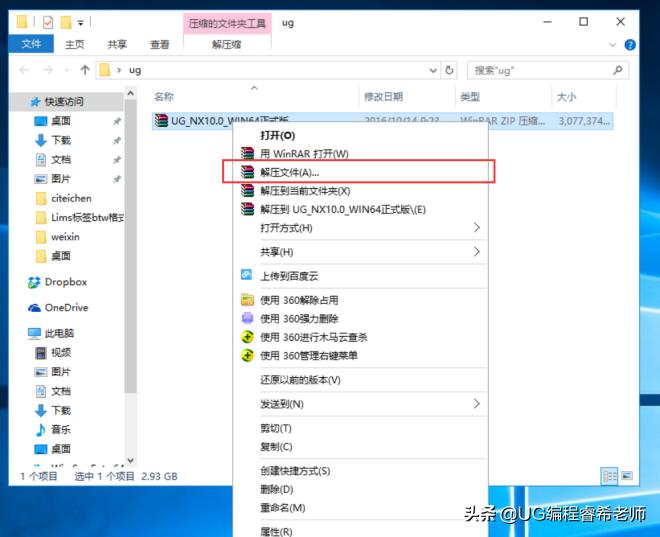660x537 pixels.
Task: Expand the 打开方式(H) submenu arrow
Action: (x=476, y=228)
